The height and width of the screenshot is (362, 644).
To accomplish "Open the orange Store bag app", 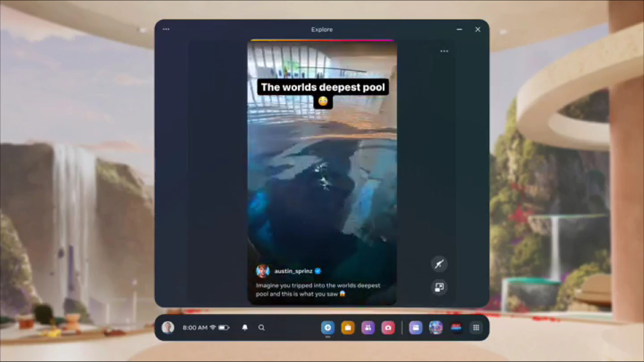I will [348, 327].
